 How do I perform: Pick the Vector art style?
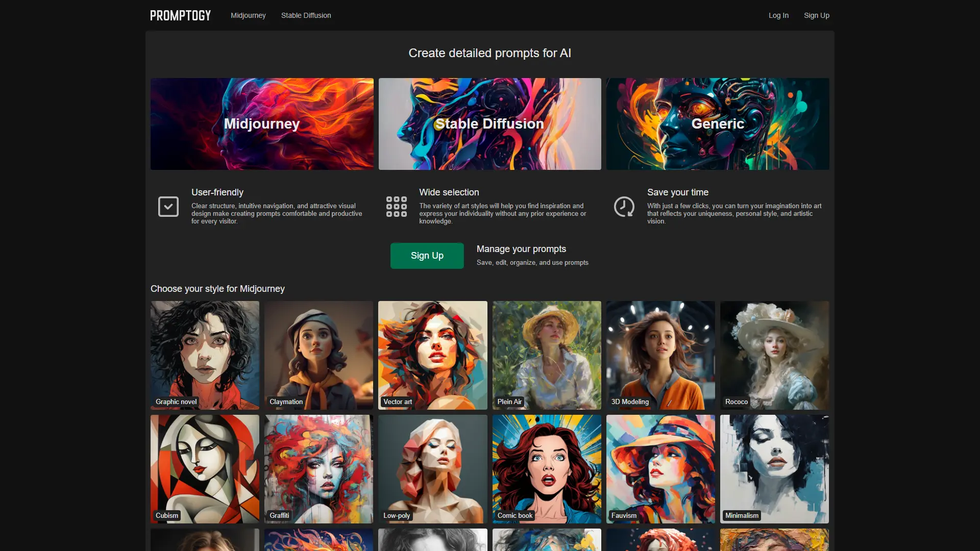point(432,355)
